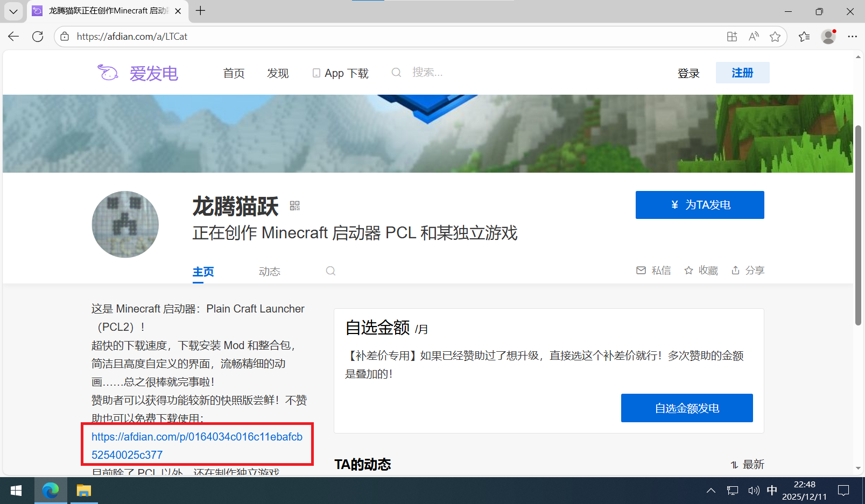The height and width of the screenshot is (504, 865).
Task: Open the browser read aloud icon
Action: (754, 37)
